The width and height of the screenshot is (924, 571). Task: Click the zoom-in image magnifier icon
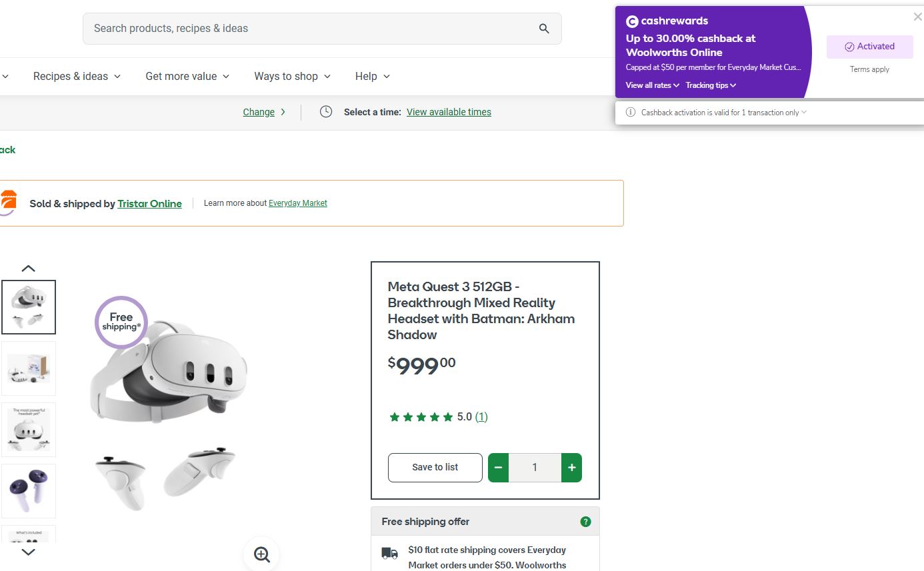(262, 554)
